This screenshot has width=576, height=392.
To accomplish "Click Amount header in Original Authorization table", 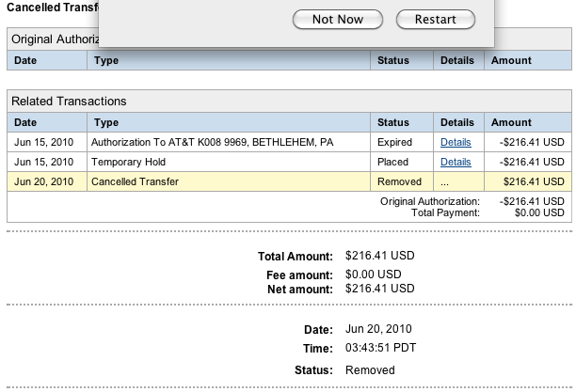I will (x=511, y=61).
